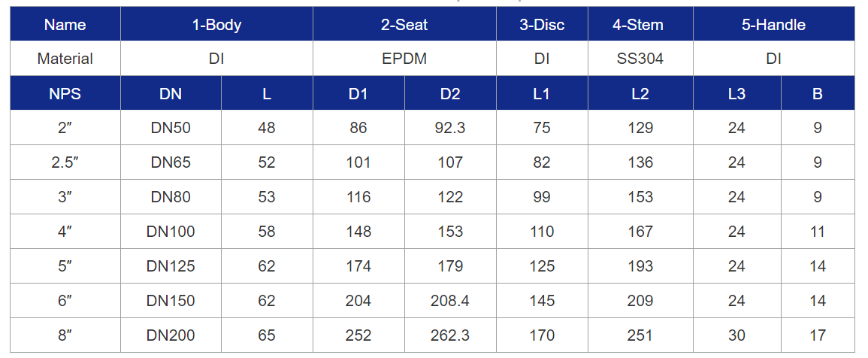The width and height of the screenshot is (868, 358).
Task: Select the L3 value 30
Action: 736,335
